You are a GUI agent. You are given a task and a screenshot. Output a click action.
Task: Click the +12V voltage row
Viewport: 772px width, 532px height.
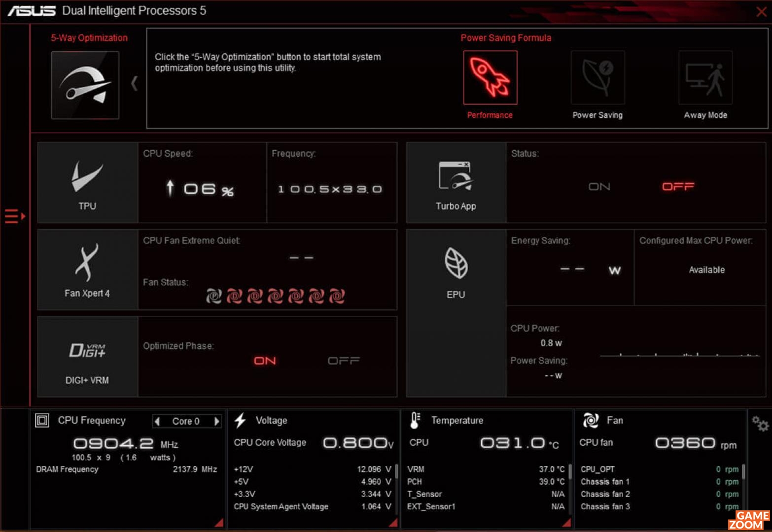pyautogui.click(x=313, y=469)
